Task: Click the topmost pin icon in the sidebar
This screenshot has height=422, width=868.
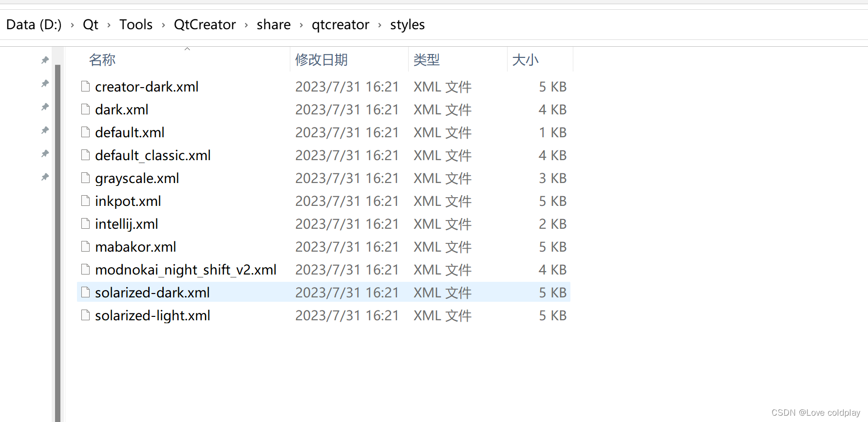Action: coord(45,60)
